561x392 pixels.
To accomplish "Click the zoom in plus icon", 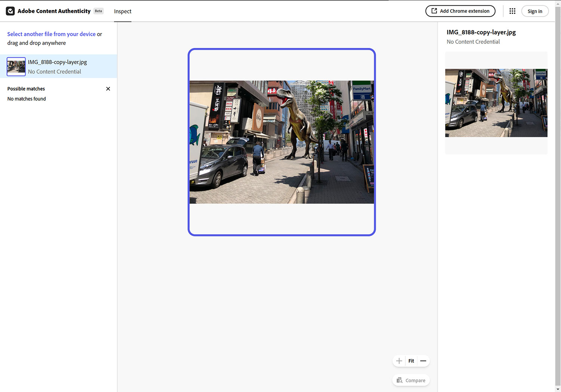I will point(399,361).
